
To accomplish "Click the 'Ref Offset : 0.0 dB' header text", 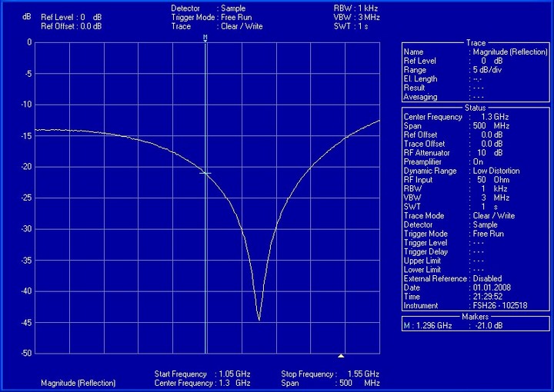I will (x=72, y=26).
